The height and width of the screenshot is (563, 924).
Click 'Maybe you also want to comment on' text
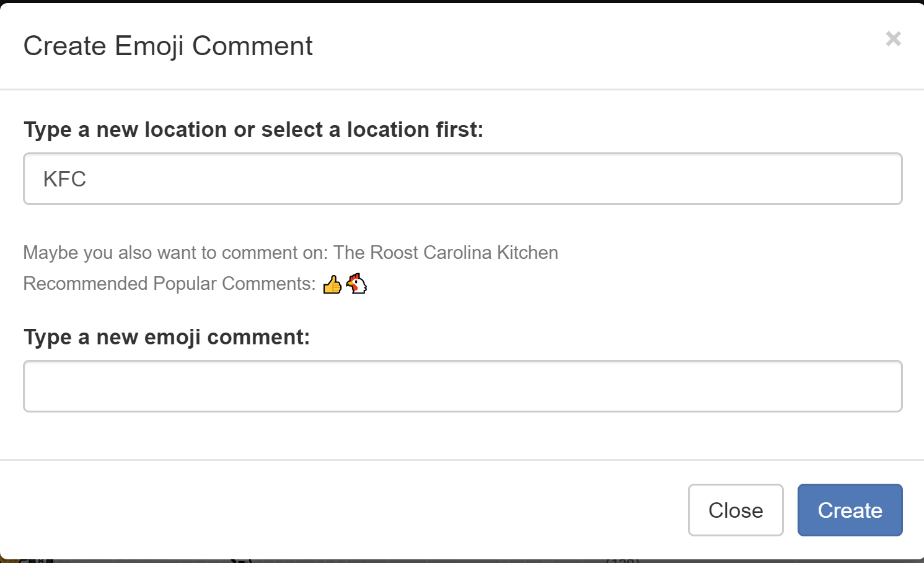175,253
